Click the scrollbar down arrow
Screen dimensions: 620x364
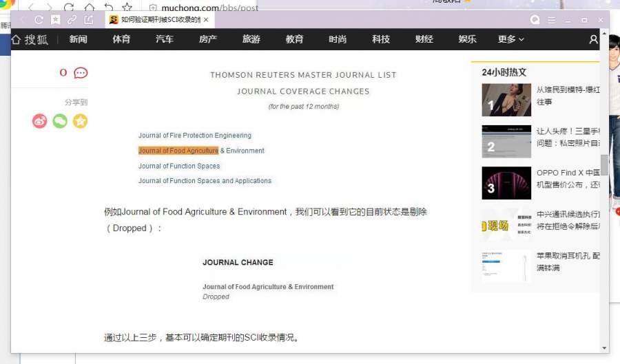pos(604,348)
